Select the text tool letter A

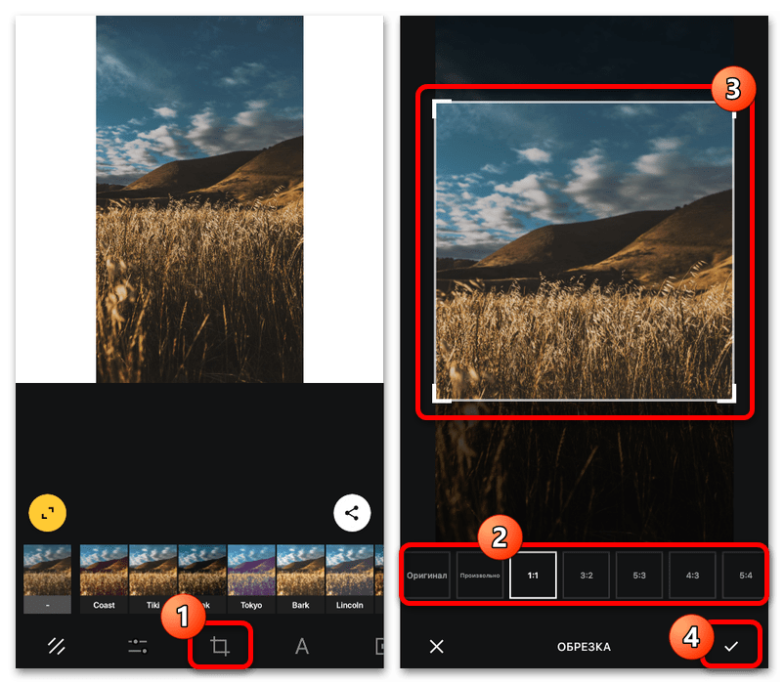[x=301, y=646]
